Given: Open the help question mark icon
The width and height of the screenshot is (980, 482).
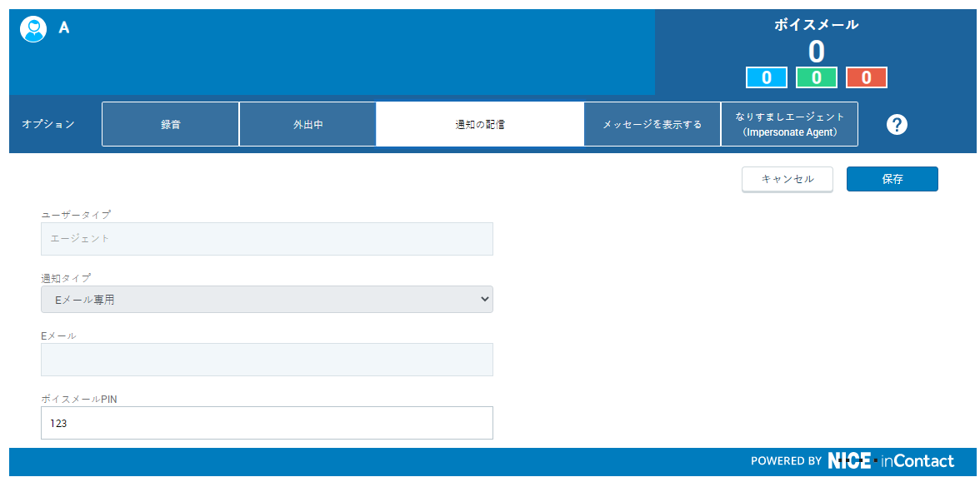Looking at the screenshot, I should 897,125.
